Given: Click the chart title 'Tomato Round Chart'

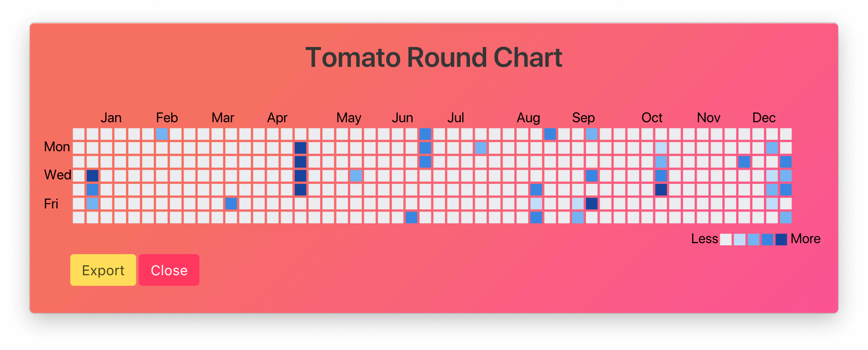Looking at the screenshot, I should click(x=434, y=57).
